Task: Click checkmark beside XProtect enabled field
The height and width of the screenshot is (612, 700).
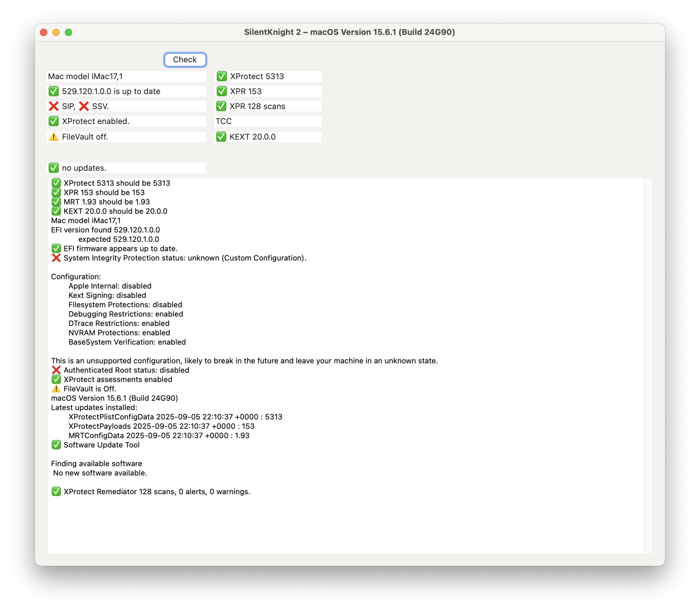Action: (54, 121)
